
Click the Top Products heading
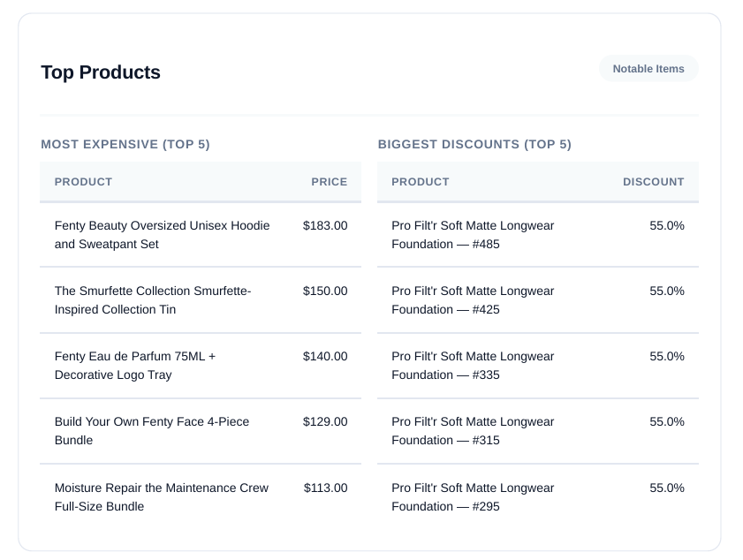point(101,72)
